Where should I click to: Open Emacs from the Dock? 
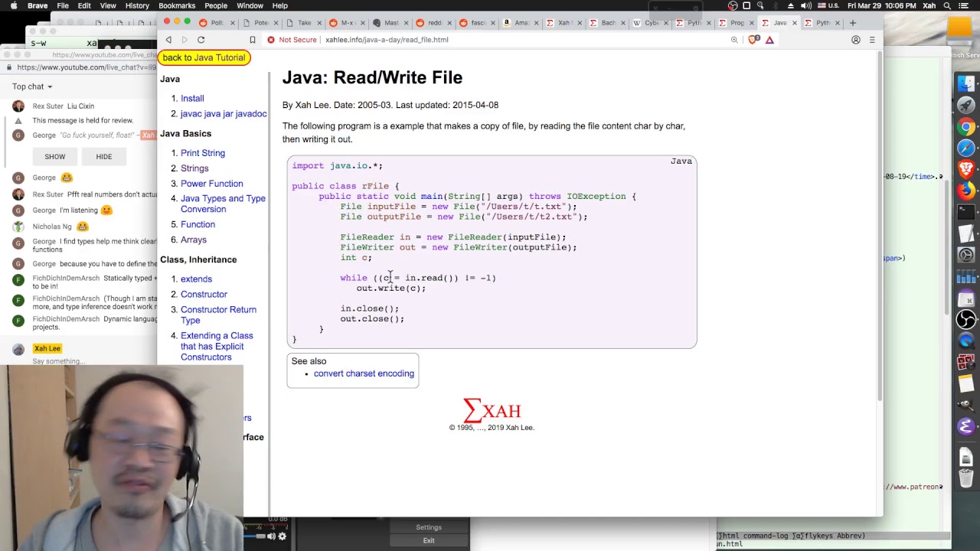pos(966,426)
